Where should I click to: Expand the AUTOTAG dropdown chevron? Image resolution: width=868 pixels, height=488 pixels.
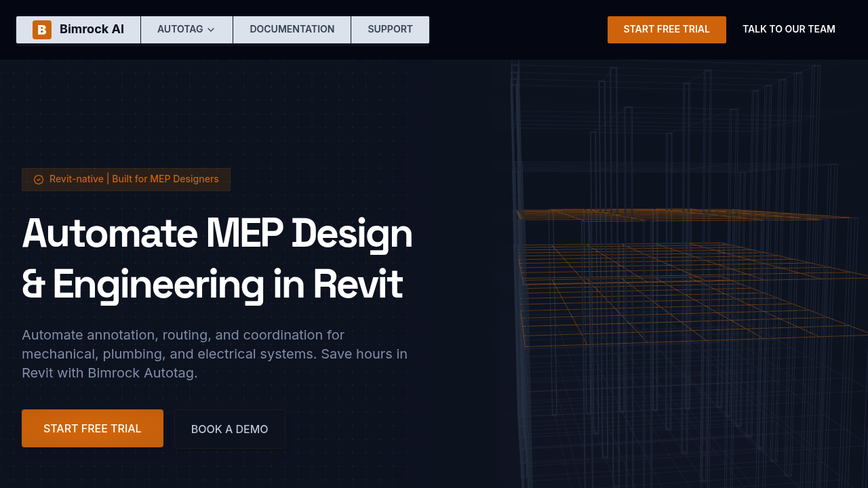(211, 30)
